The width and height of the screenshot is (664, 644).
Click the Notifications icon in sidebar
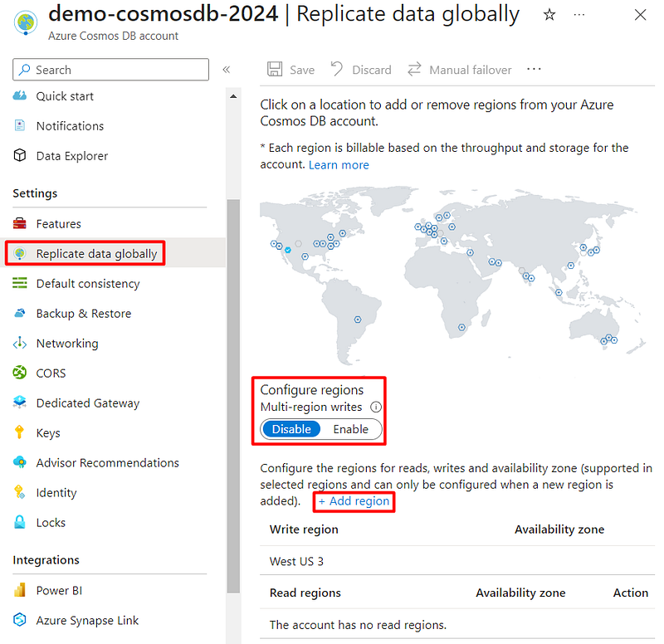point(19,125)
